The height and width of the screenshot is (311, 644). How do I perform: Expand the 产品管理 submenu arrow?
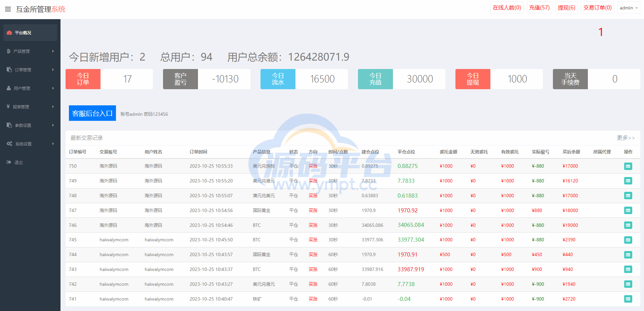[x=53, y=51]
